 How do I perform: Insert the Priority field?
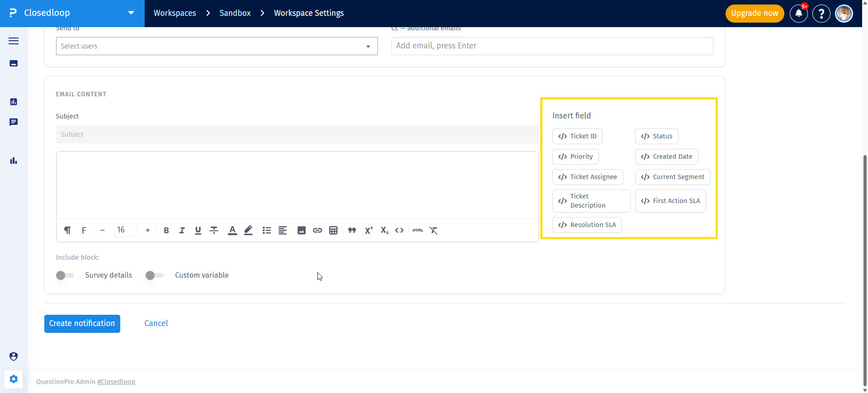pyautogui.click(x=576, y=156)
